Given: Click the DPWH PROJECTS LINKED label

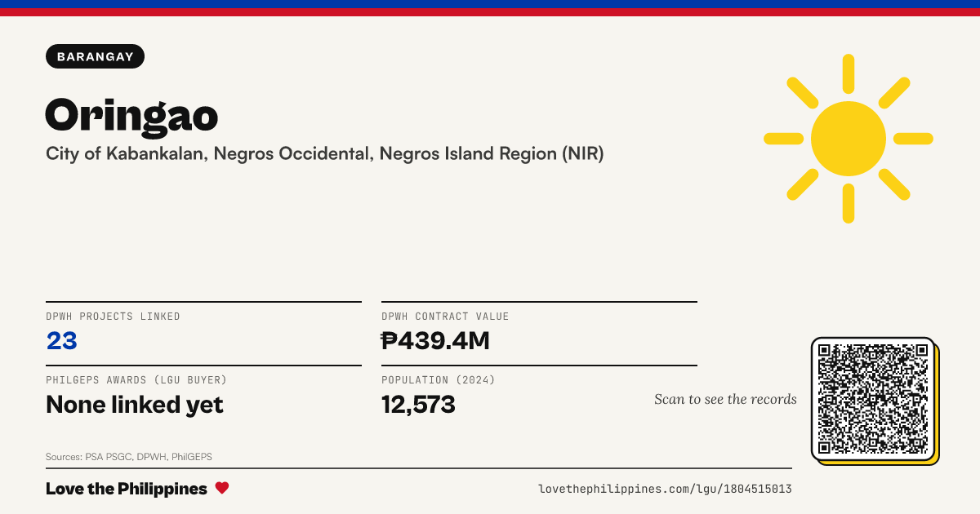Looking at the screenshot, I should [x=113, y=317].
